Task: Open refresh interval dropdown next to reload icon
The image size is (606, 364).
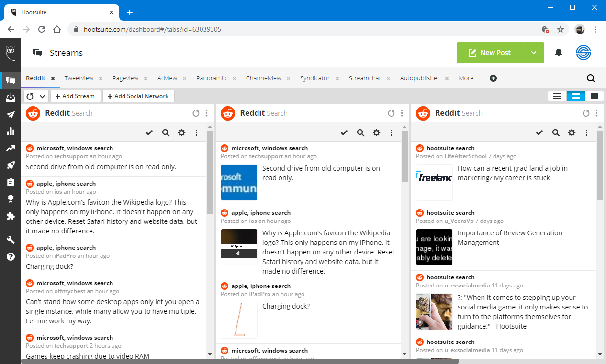Action: [x=42, y=96]
